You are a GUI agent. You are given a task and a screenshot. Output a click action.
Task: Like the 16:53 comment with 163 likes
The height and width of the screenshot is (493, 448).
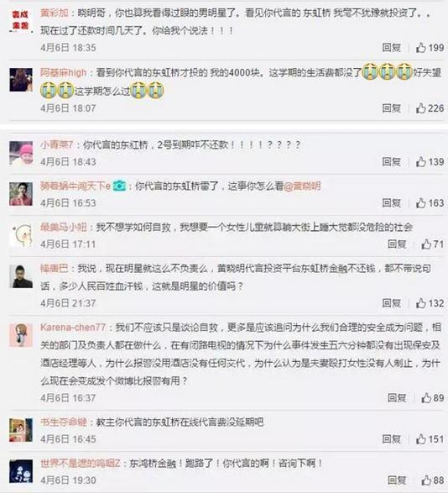(x=421, y=203)
